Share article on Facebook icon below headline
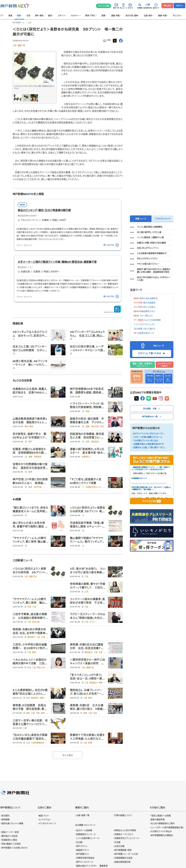Image resolution: width=186 pixels, height=868 pixels. 121,41
